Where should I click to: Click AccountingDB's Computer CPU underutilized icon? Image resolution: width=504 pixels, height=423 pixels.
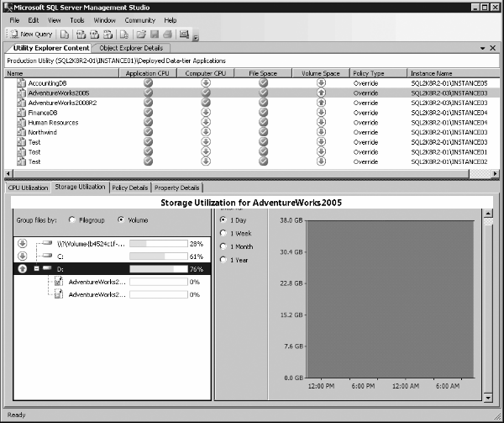tap(206, 83)
